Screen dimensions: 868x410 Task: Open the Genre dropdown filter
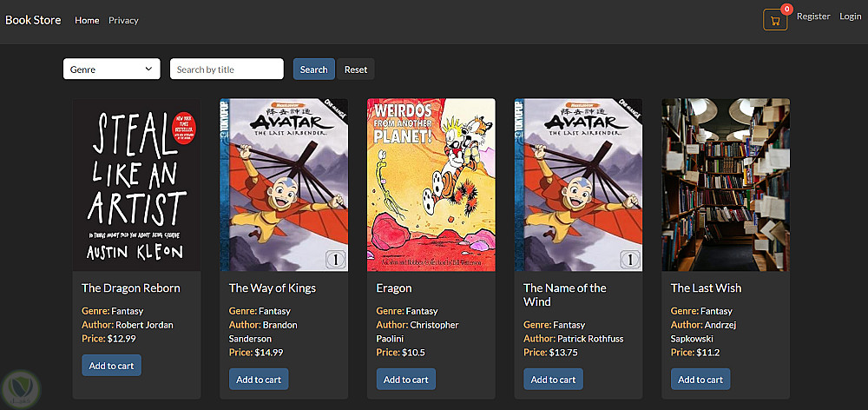pyautogui.click(x=112, y=69)
